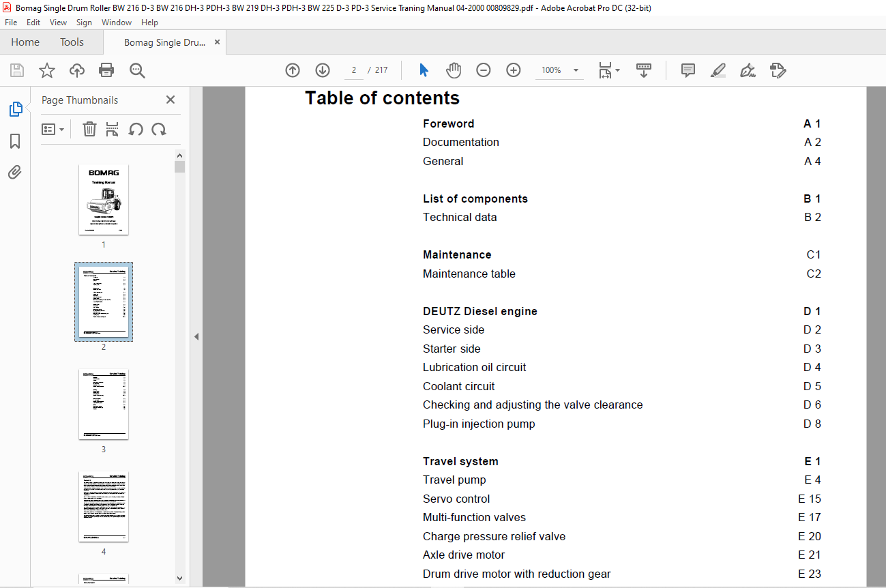The height and width of the screenshot is (588, 886).
Task: Switch to the Tools tab
Action: (x=72, y=42)
